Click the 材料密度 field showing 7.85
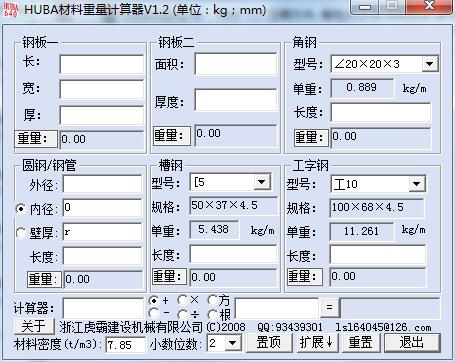The image size is (455, 362). [126, 345]
